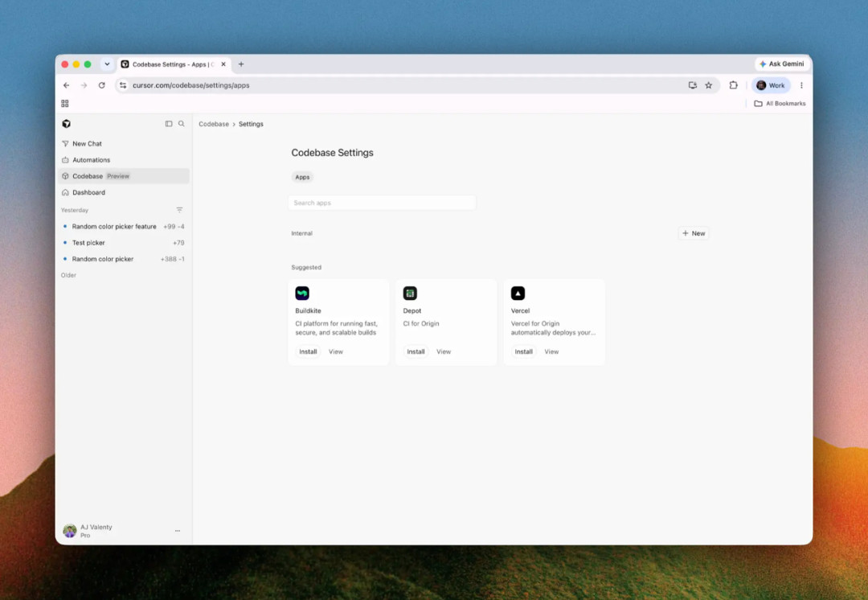Viewport: 868px width, 600px height.
Task: Expand the tab search dropdown arrow
Action: [107, 64]
